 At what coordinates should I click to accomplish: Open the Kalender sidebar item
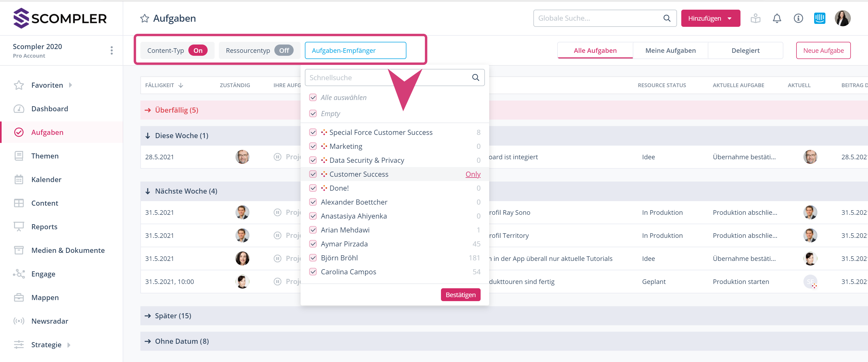click(46, 179)
